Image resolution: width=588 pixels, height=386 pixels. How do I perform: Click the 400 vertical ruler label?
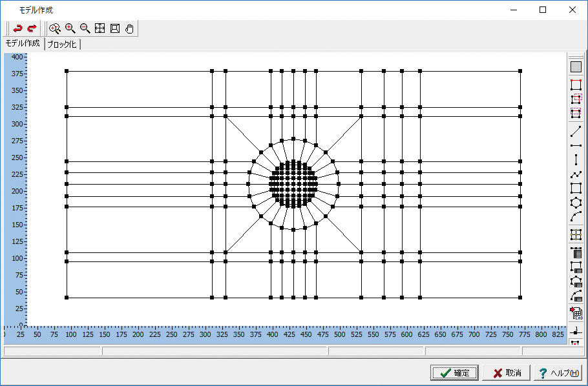coord(17,57)
